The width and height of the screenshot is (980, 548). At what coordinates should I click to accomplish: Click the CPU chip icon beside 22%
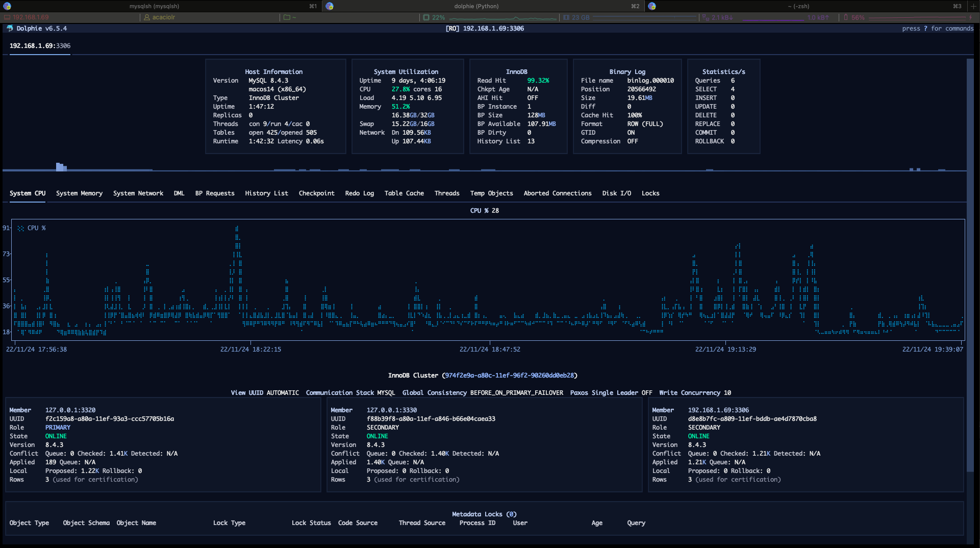pos(426,17)
